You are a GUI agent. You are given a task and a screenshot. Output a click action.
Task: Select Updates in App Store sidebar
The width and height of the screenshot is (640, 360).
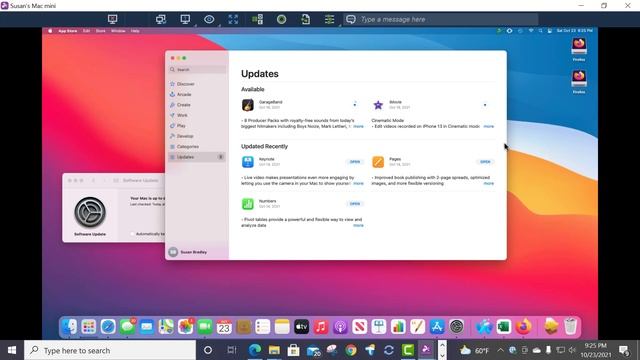197,157
